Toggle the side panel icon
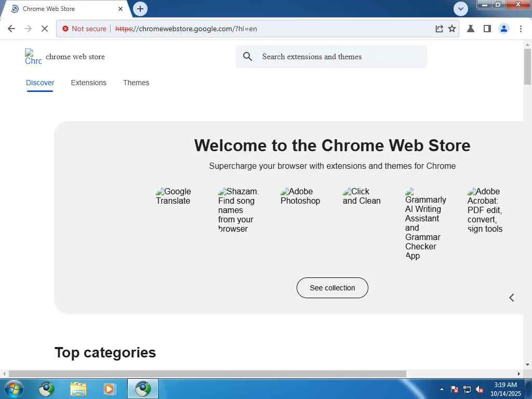 [487, 29]
